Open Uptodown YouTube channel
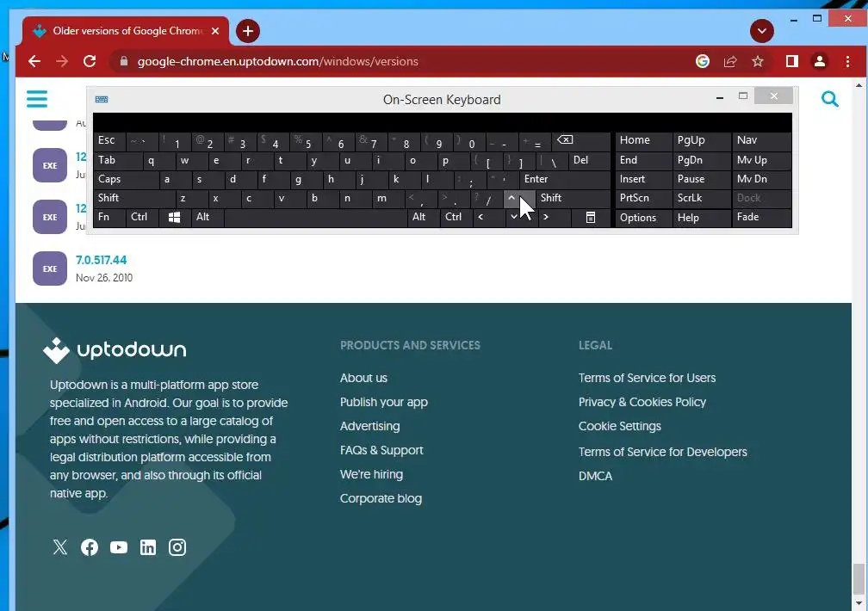This screenshot has width=868, height=611. pyautogui.click(x=119, y=547)
